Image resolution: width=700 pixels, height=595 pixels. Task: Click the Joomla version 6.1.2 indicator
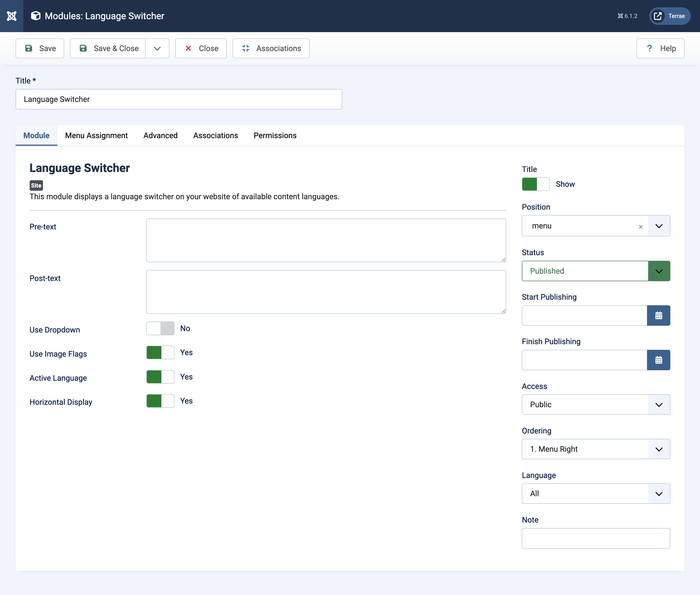627,16
